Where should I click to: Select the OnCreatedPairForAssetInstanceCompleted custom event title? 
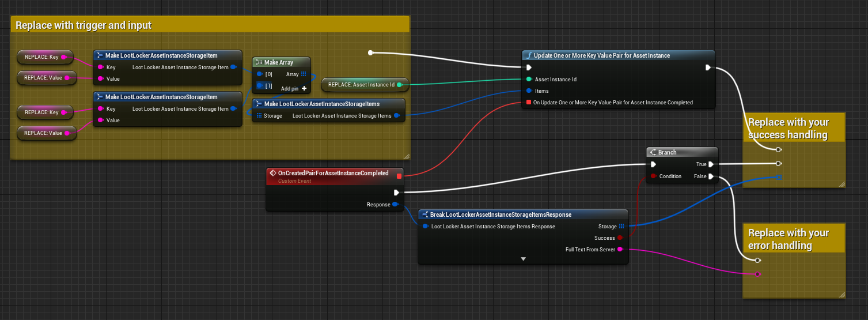click(333, 173)
